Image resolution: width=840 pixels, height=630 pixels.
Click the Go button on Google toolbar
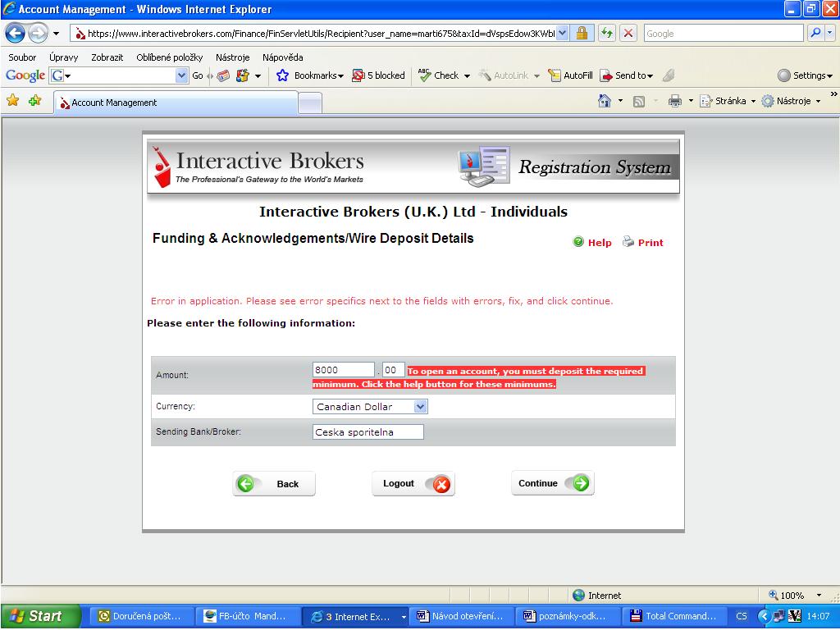(198, 75)
